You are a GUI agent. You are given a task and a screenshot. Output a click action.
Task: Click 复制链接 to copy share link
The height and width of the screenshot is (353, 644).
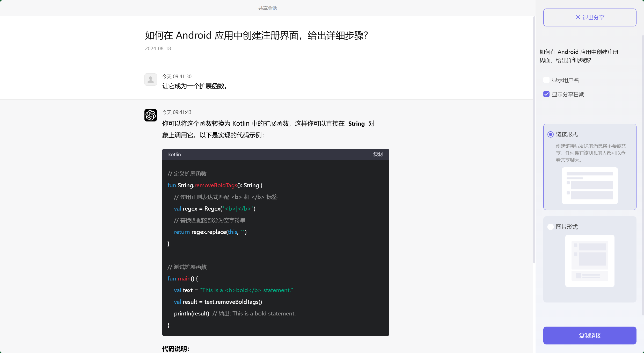click(x=590, y=335)
